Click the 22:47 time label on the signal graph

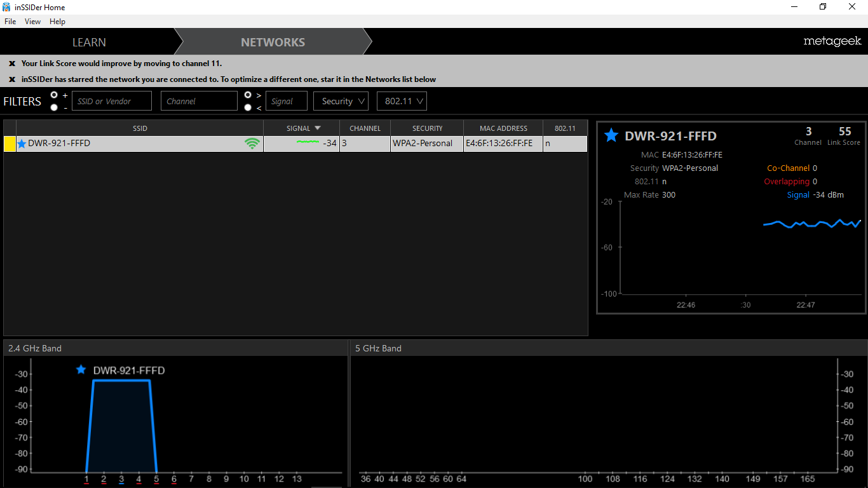805,305
